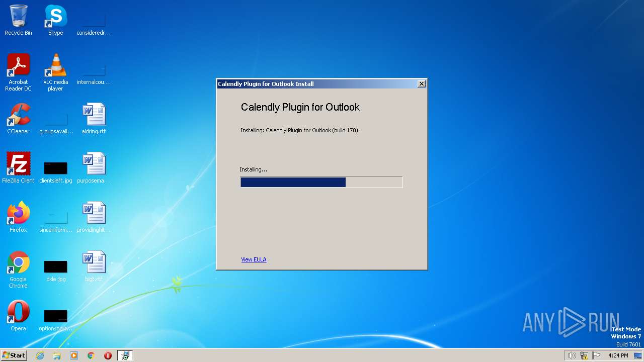The width and height of the screenshot is (644, 362).
Task: Open aidring.rtf document icon
Action: tap(94, 119)
